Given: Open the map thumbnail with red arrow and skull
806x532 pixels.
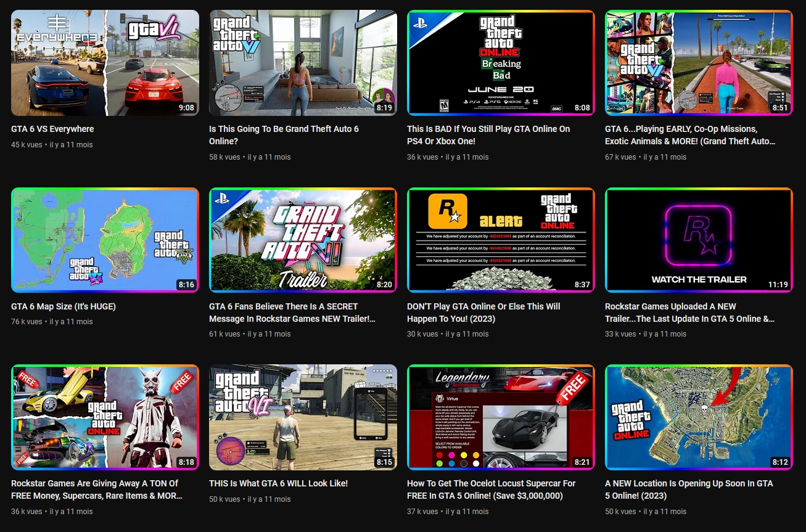Looking at the screenshot, I should pyautogui.click(x=699, y=417).
